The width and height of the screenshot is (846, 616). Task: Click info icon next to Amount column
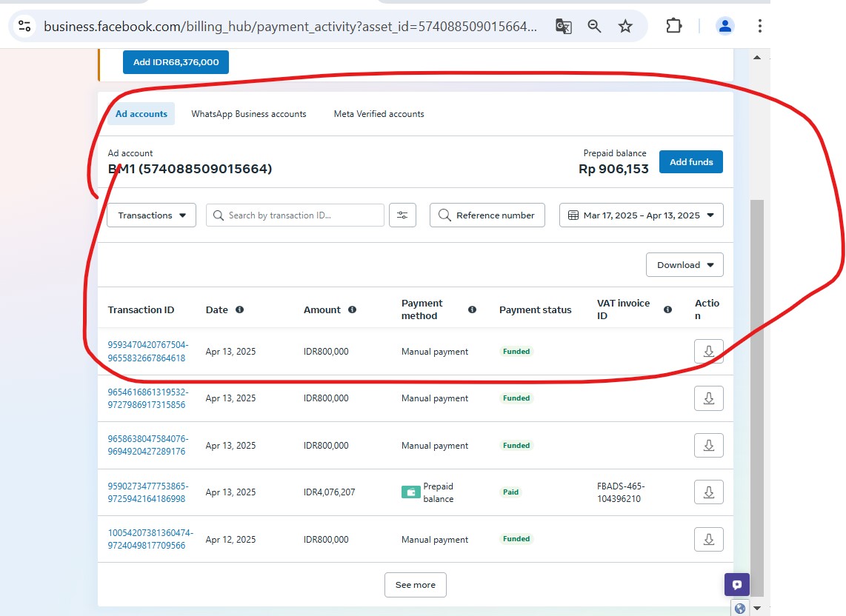[352, 309]
